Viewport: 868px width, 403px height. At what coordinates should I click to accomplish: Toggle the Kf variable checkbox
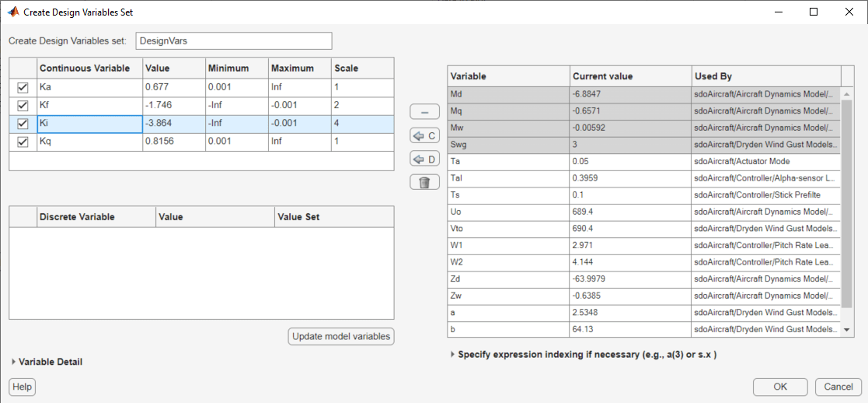point(23,106)
